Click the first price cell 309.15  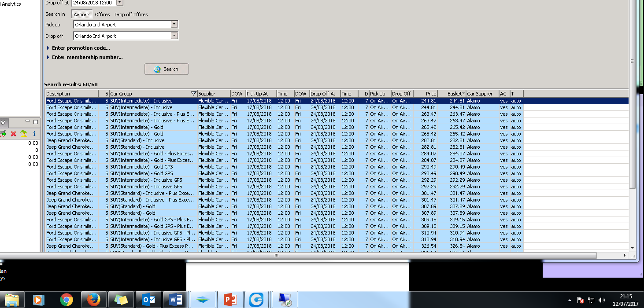point(426,220)
